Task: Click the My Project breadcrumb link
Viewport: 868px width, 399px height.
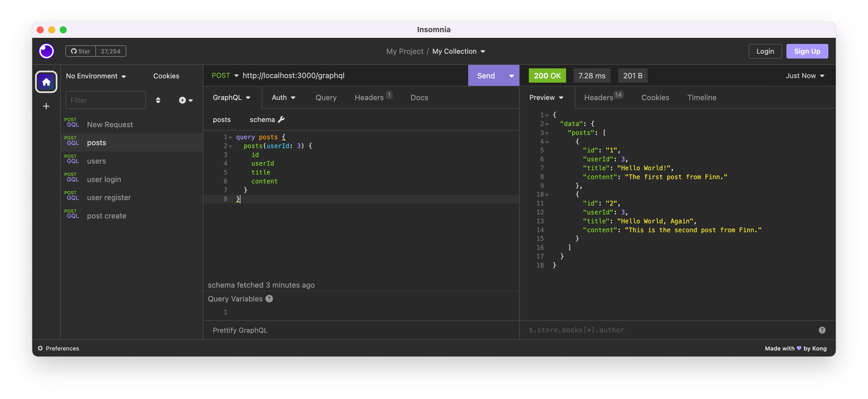Action: (x=404, y=51)
